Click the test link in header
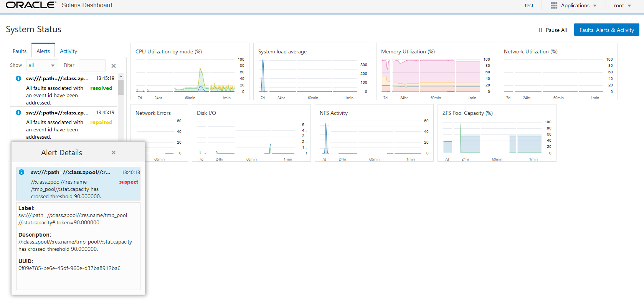 (529, 5)
